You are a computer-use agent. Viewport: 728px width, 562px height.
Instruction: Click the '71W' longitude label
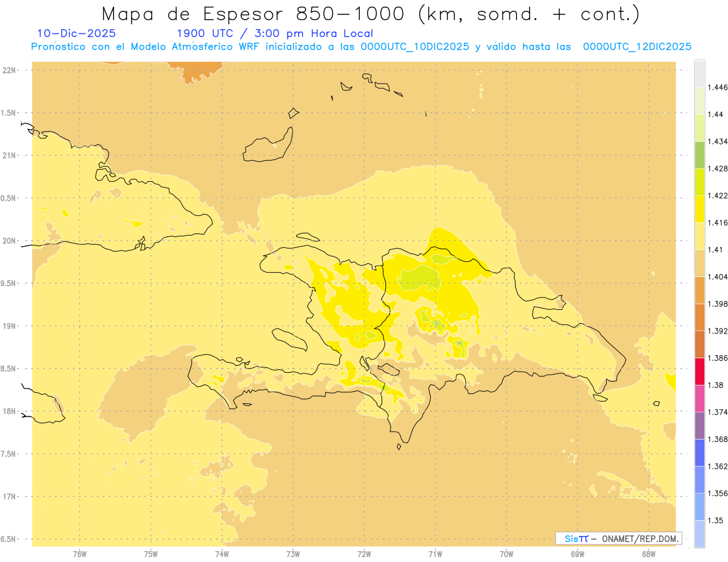tap(436, 554)
